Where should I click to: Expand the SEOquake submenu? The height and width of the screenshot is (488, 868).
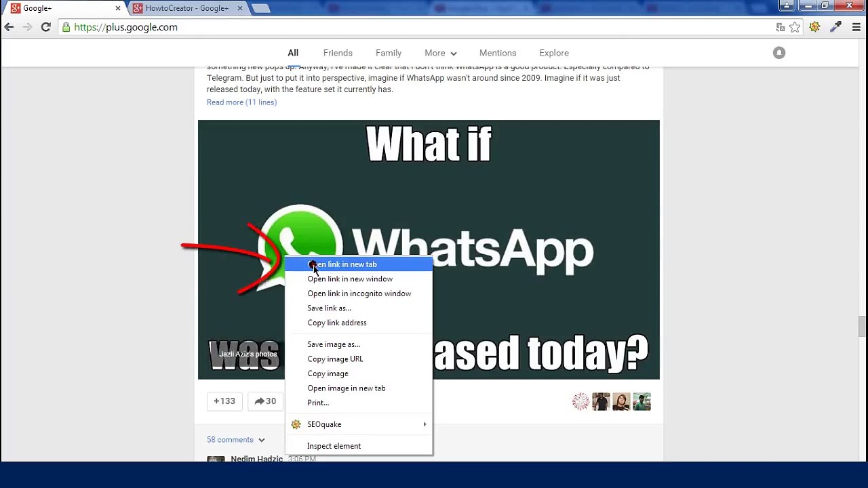[x=359, y=424]
